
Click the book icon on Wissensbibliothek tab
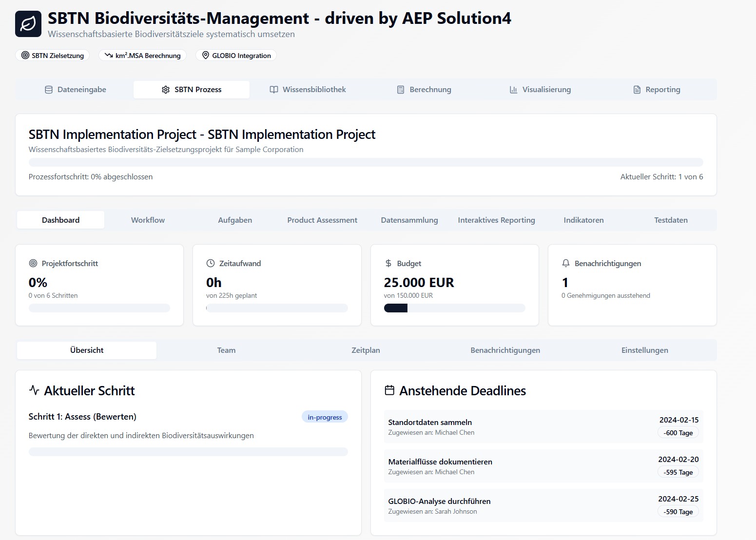point(274,90)
